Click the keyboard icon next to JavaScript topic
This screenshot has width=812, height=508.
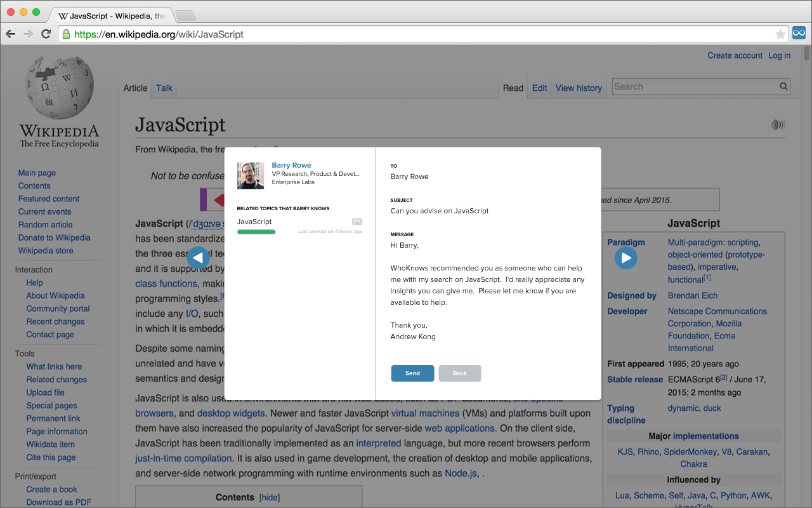[x=357, y=222]
